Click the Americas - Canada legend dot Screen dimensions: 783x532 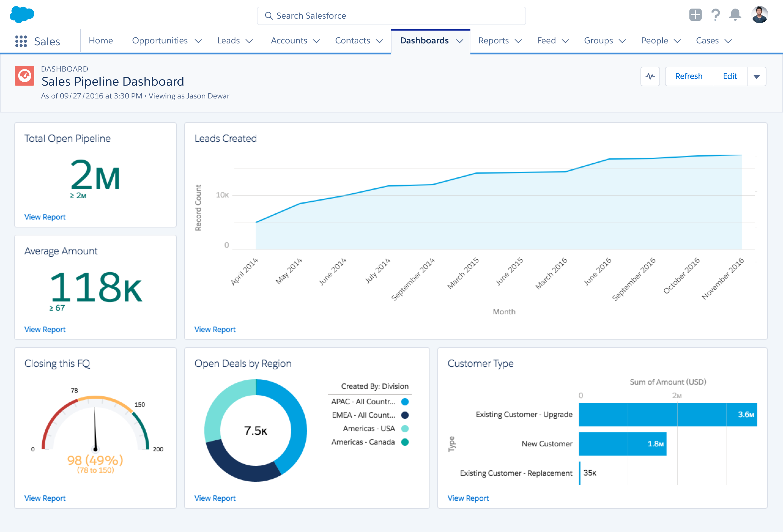click(x=405, y=442)
